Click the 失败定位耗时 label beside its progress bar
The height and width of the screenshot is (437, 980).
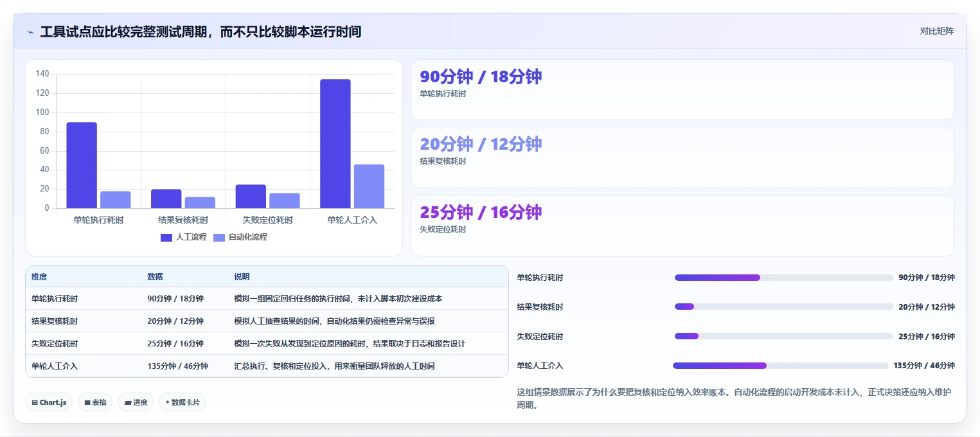pyautogui.click(x=540, y=336)
